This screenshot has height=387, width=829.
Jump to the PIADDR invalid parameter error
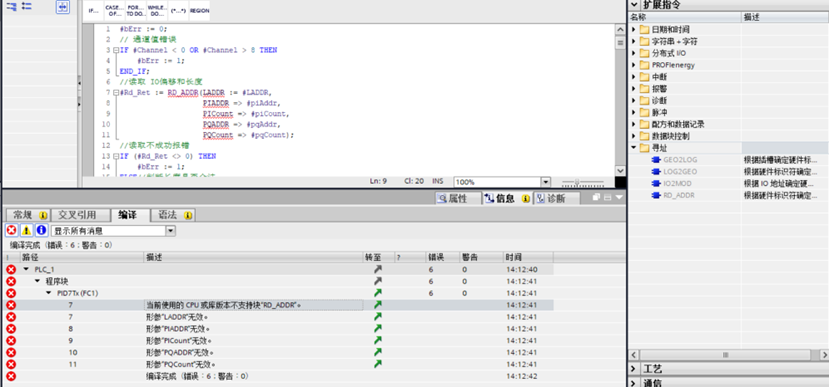(377, 328)
